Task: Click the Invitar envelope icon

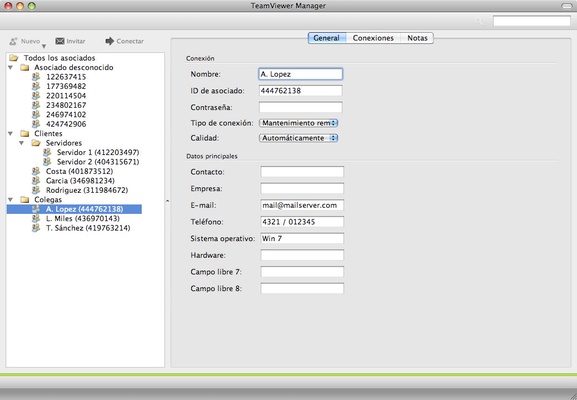Action: (60, 41)
